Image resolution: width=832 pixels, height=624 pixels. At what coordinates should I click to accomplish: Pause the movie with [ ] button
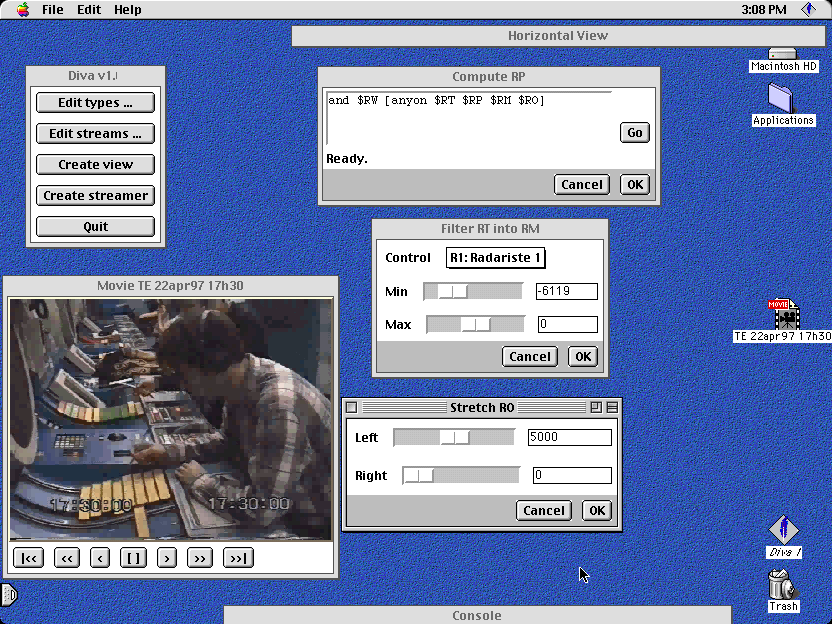(133, 558)
